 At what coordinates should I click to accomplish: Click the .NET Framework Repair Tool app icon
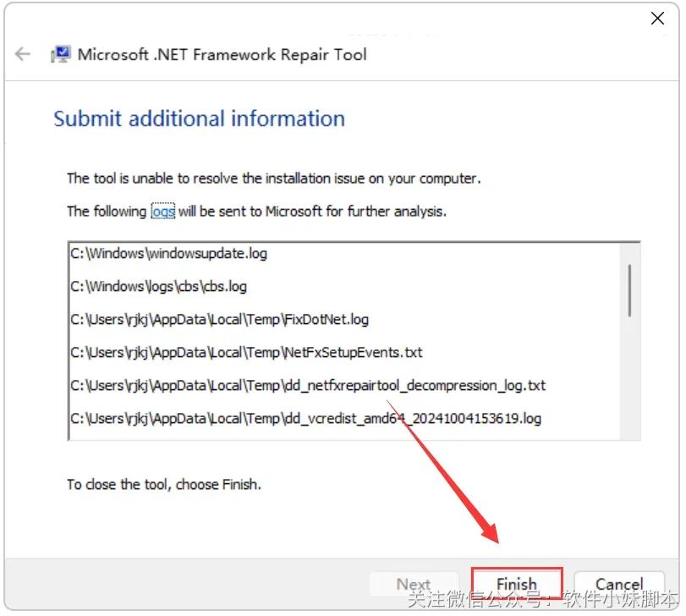pos(60,54)
